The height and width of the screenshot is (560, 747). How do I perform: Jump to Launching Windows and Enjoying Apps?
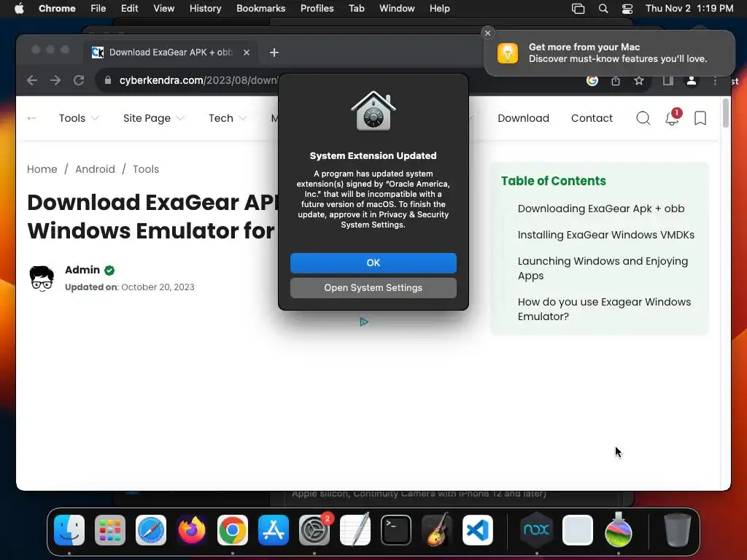point(603,268)
